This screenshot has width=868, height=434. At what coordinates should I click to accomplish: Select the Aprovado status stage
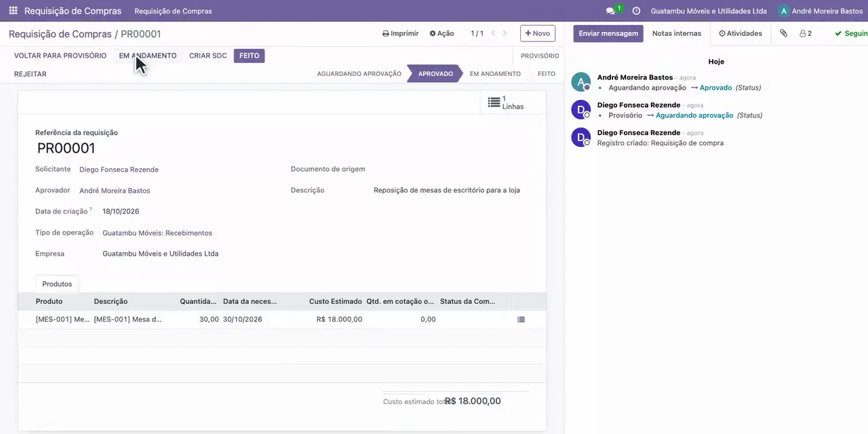435,74
